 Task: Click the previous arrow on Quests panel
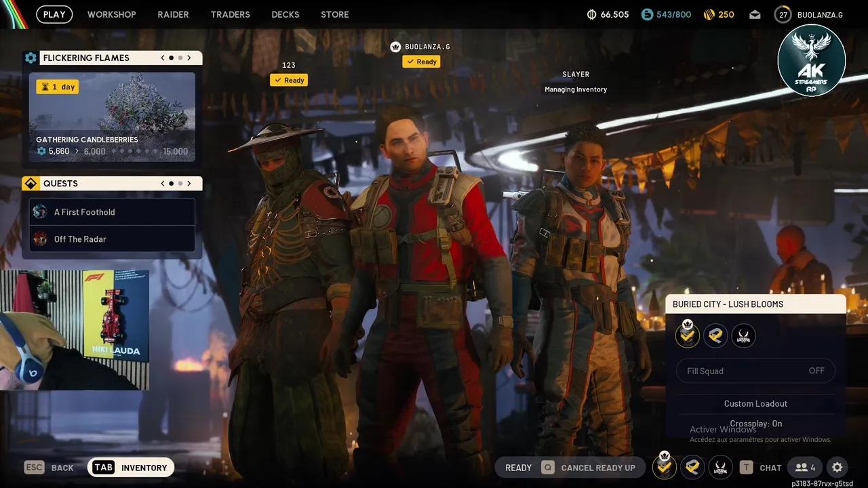(162, 183)
